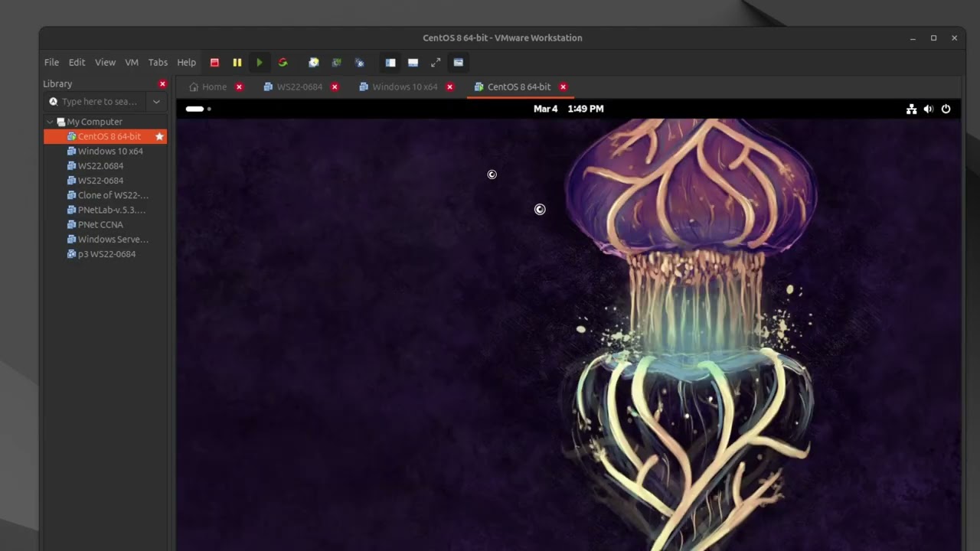Open the snapshot manager toolbar icon
The width and height of the screenshot is (980, 551).
click(x=359, y=63)
